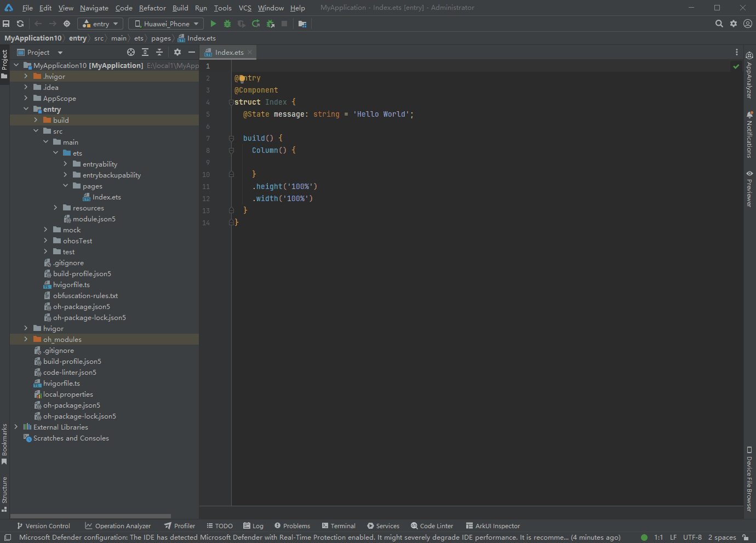Toggle the Terminal tool window

click(339, 526)
